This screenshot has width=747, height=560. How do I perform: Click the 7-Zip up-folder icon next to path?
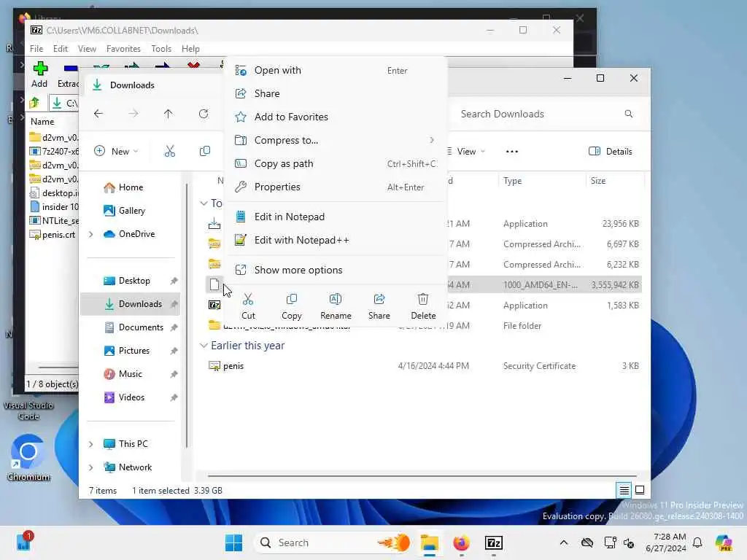(x=34, y=103)
